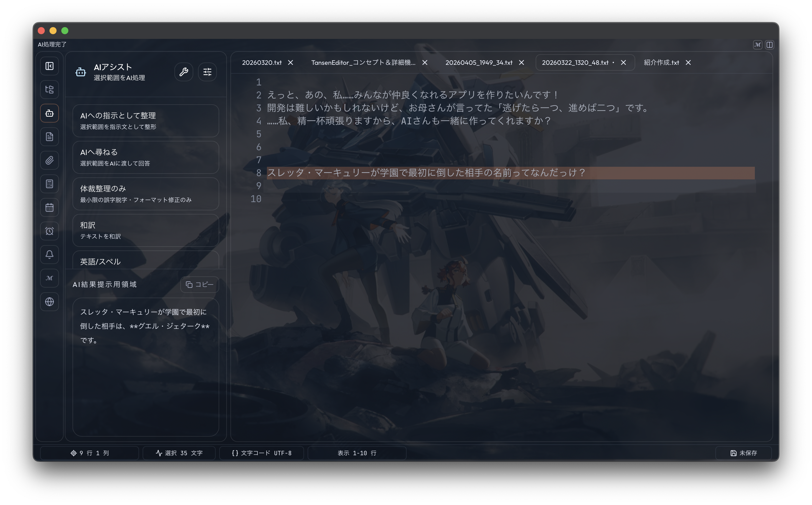The height and width of the screenshot is (505, 812).
Task: Copy AI result with コピー button
Action: (x=200, y=285)
